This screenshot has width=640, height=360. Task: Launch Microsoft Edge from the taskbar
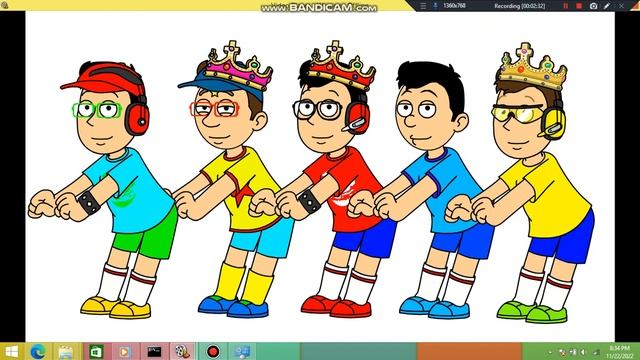38,351
